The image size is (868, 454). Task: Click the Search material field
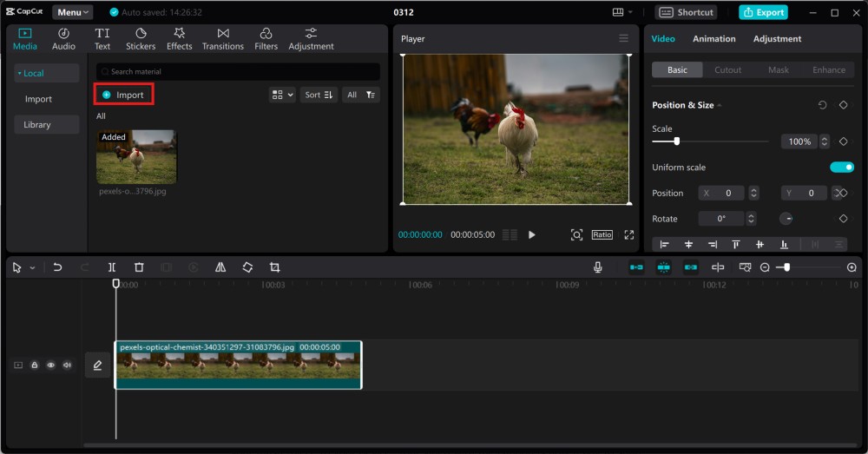pos(238,71)
